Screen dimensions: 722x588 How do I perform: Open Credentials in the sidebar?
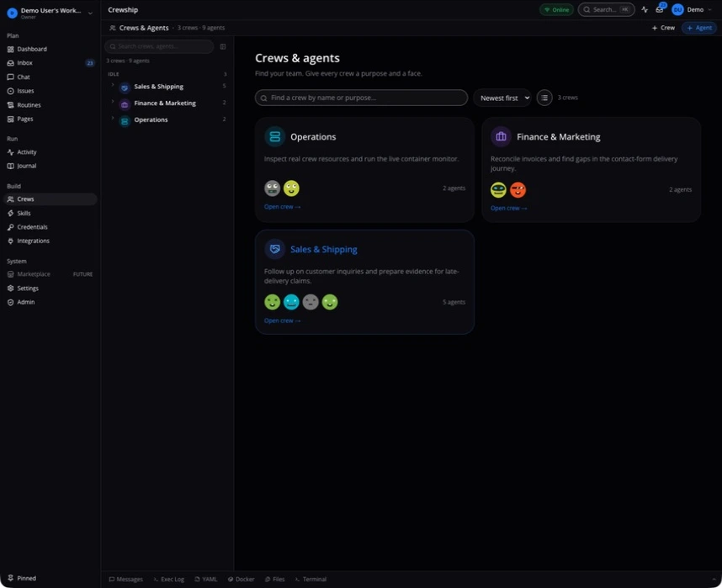(50, 227)
